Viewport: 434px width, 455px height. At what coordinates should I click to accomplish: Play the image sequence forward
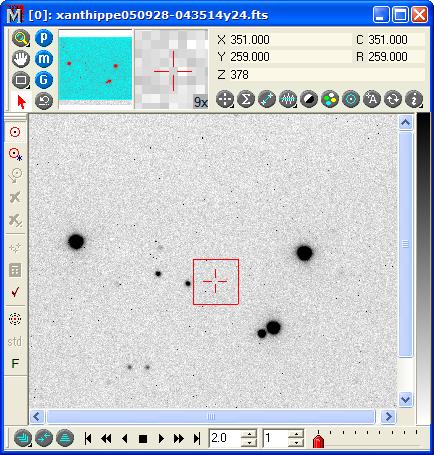pyautogui.click(x=161, y=438)
